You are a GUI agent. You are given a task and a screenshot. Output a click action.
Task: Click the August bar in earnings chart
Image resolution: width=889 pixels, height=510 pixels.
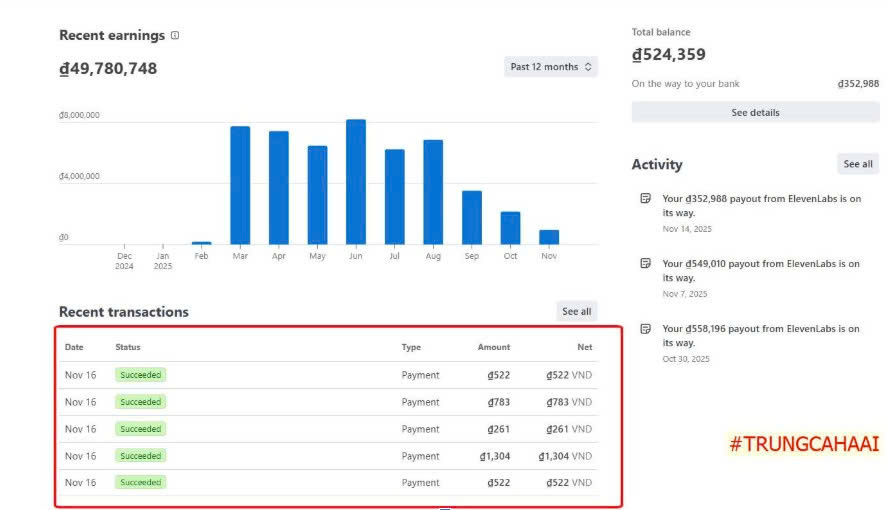433,192
